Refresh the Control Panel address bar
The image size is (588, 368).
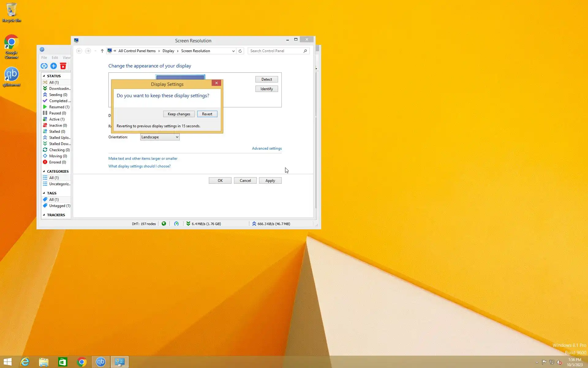tap(240, 51)
